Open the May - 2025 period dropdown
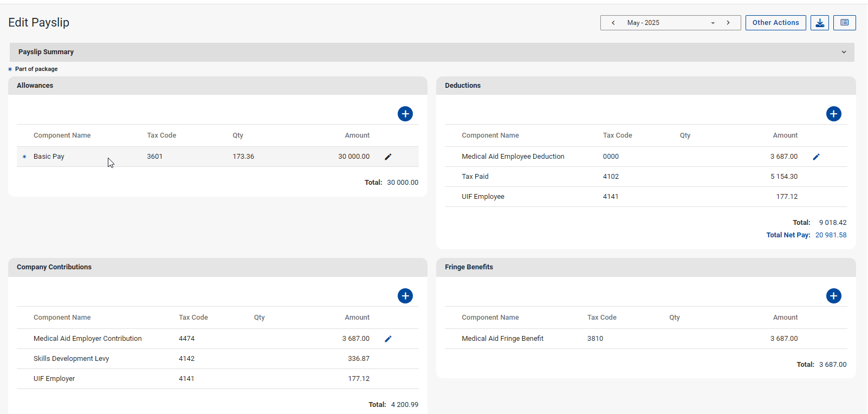868x414 pixels. click(x=670, y=23)
